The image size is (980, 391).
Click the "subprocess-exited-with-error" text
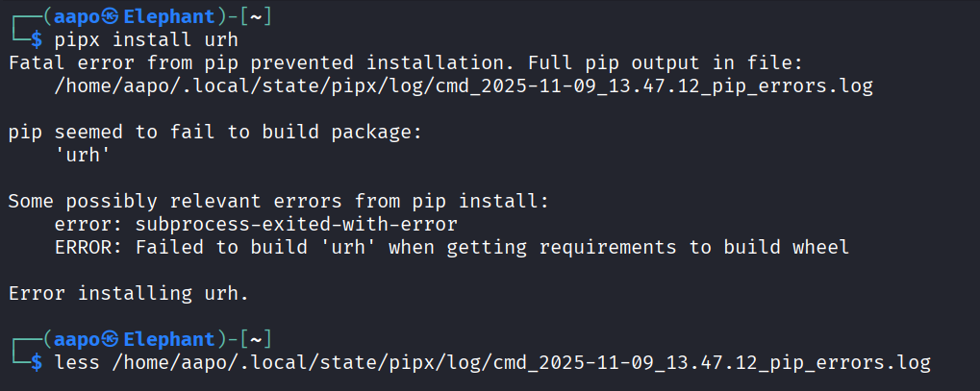click(296, 225)
